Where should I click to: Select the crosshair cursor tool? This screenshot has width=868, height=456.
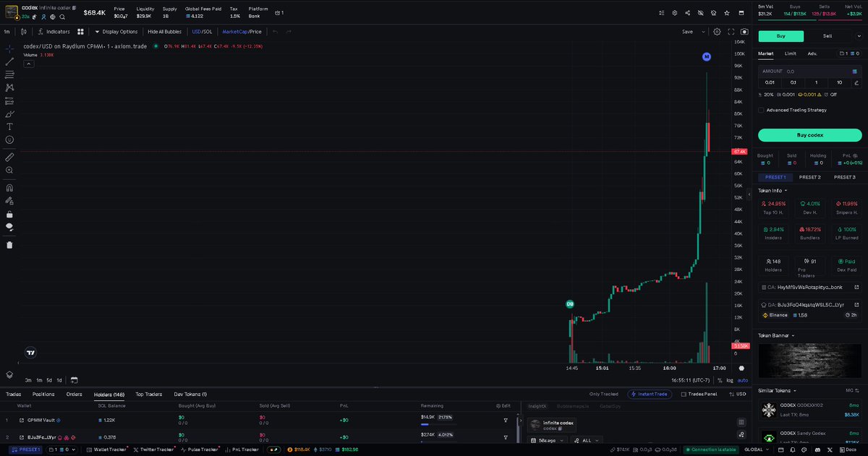click(9, 48)
